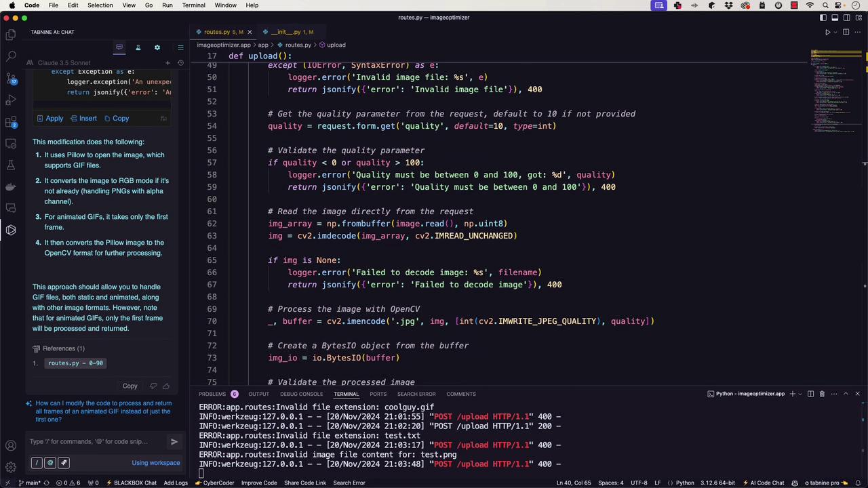
Task: Open BLACKBOX Chat from status bar
Action: 132,483
